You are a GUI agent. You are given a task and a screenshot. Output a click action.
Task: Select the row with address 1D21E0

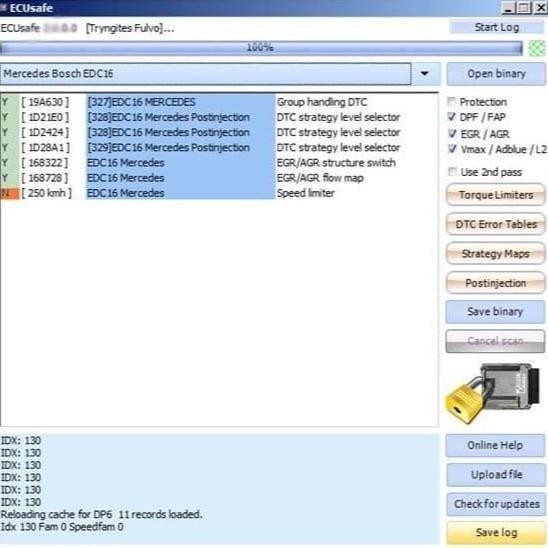coord(219,117)
